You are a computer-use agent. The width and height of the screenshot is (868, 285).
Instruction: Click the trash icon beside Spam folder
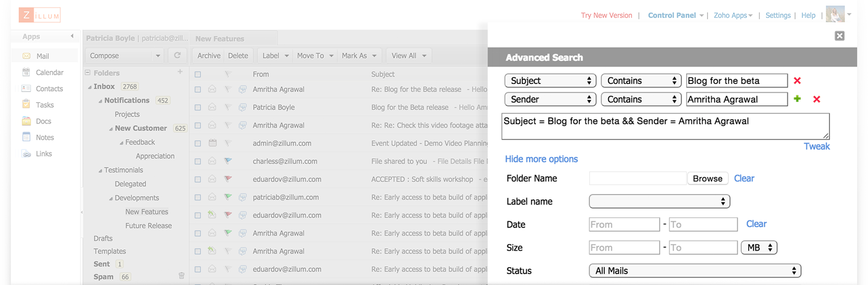182,276
